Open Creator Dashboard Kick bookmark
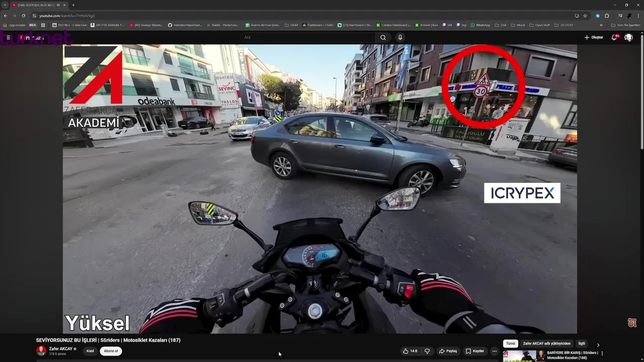The image size is (644, 362). 393,25
